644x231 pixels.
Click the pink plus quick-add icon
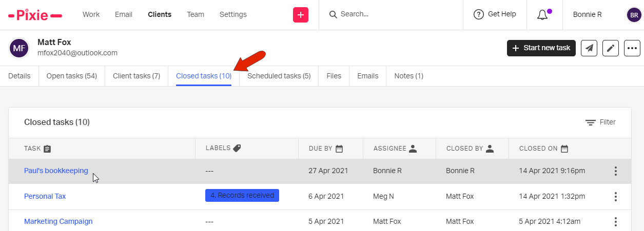(301, 15)
